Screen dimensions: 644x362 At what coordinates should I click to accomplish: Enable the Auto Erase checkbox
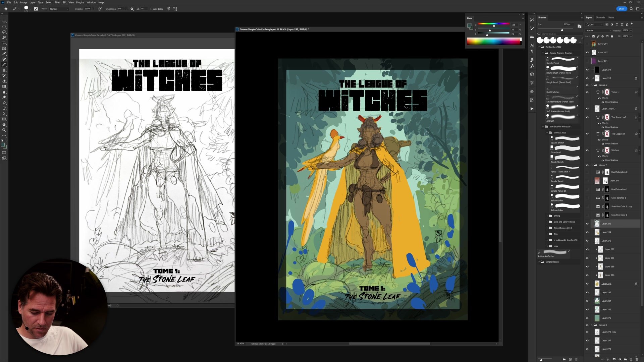click(151, 9)
